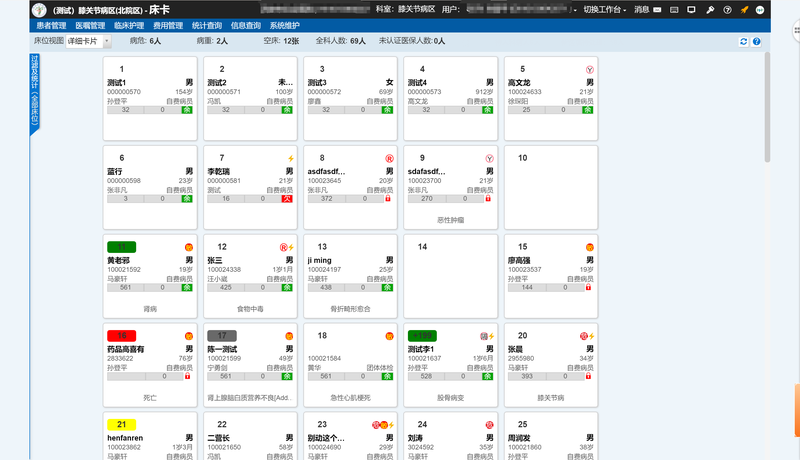This screenshot has height=460, width=800.
Task: Click the orange badge icon on bed 15
Action: (x=589, y=247)
